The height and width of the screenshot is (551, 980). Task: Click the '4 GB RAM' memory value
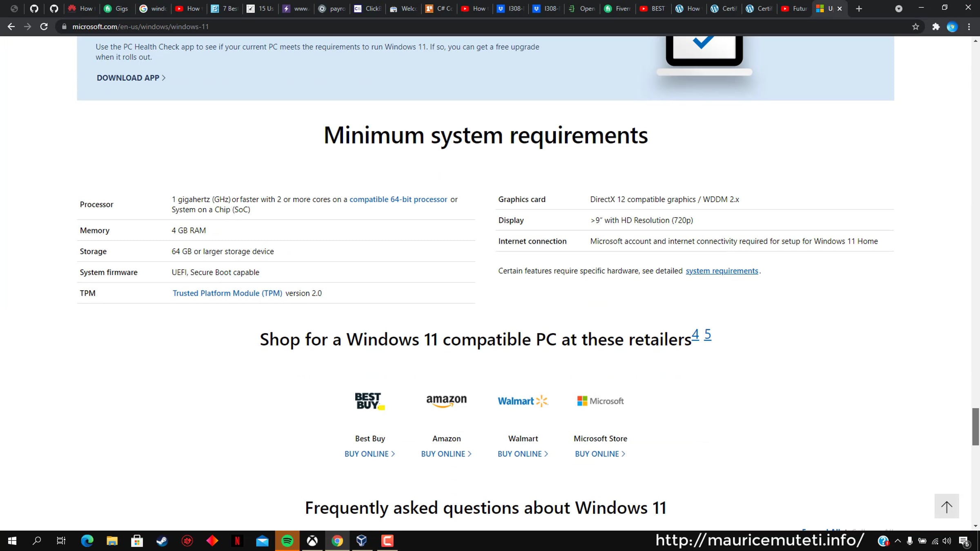point(189,231)
